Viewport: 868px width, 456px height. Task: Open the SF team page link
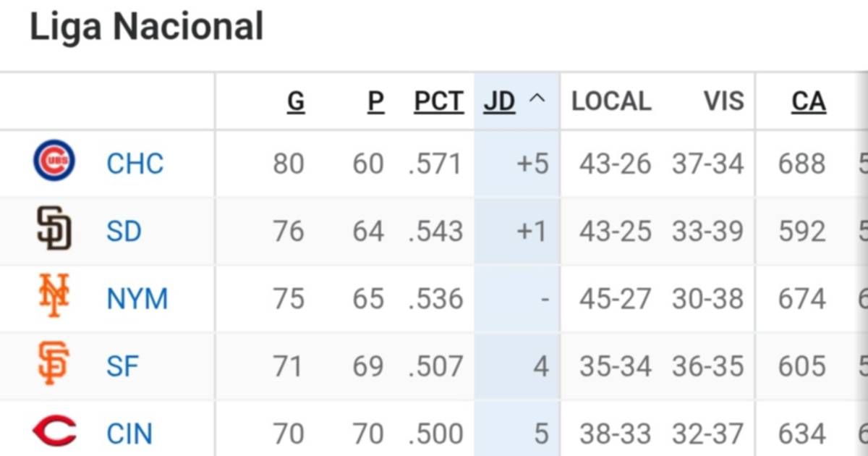coord(123,366)
